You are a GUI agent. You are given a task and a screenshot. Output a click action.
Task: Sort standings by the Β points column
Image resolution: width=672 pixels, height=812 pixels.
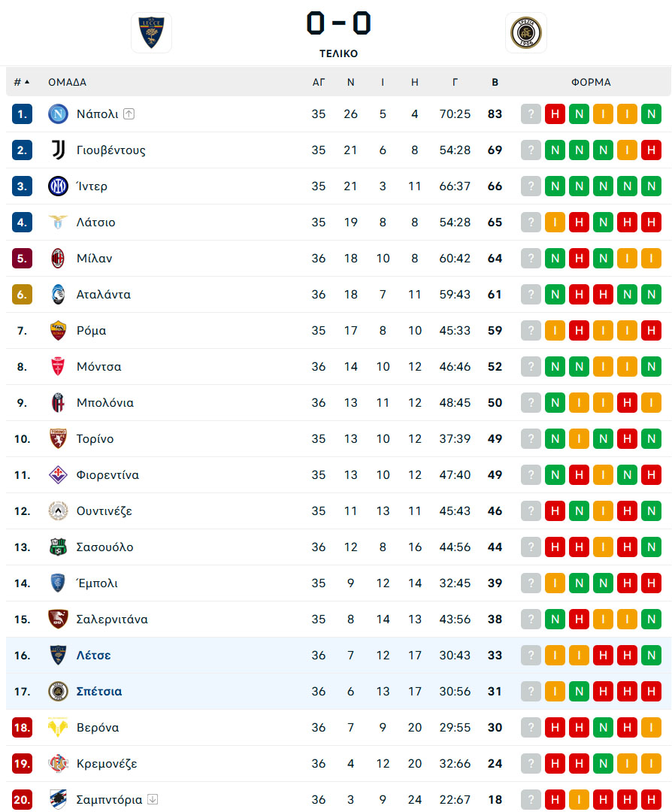point(495,82)
